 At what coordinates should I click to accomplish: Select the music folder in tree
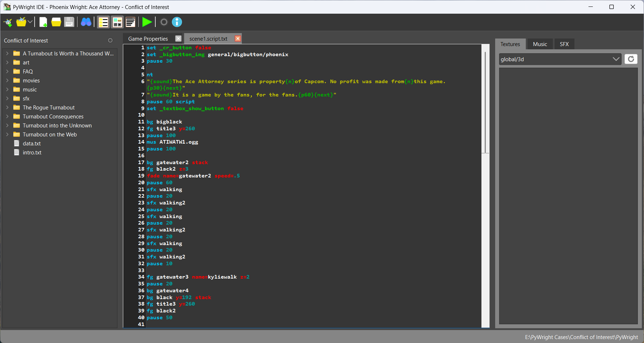(x=30, y=90)
